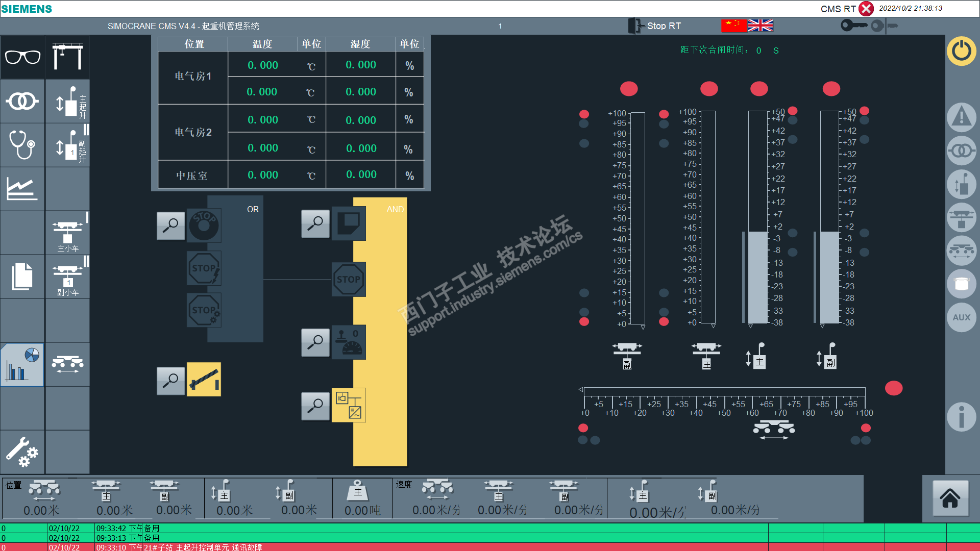
Task: Click the main hoist vertical position bar
Action: (758, 217)
